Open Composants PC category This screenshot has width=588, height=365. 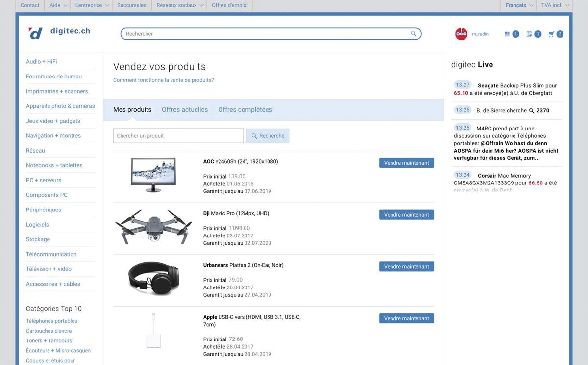tap(47, 195)
